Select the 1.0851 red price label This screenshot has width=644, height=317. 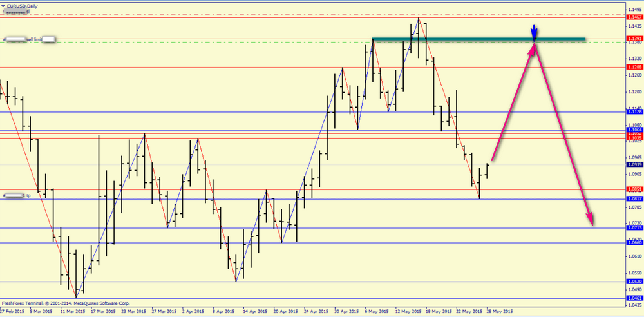click(x=635, y=189)
